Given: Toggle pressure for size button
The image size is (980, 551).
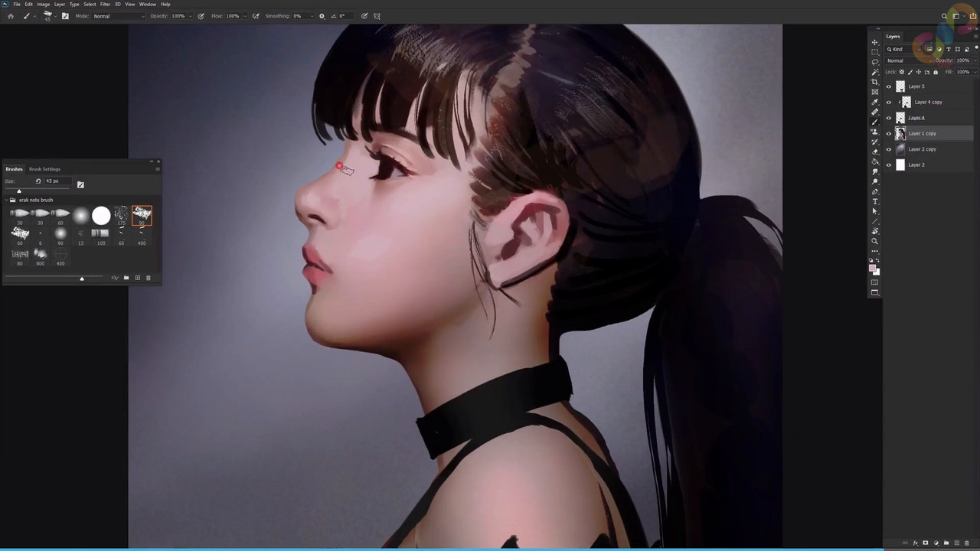Looking at the screenshot, I should 364,15.
